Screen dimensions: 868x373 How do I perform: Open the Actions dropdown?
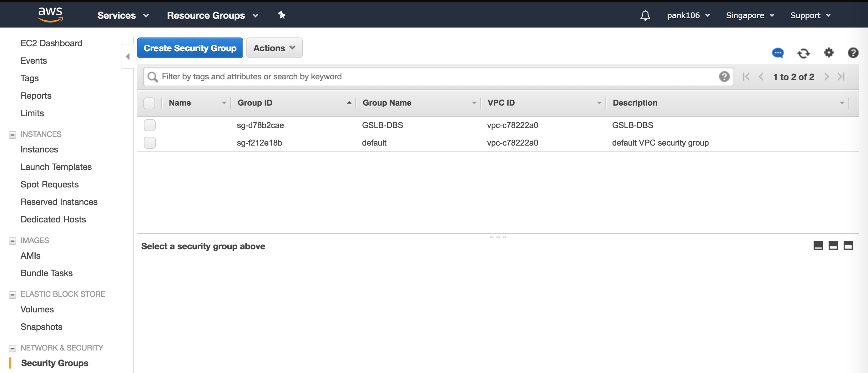click(x=274, y=48)
